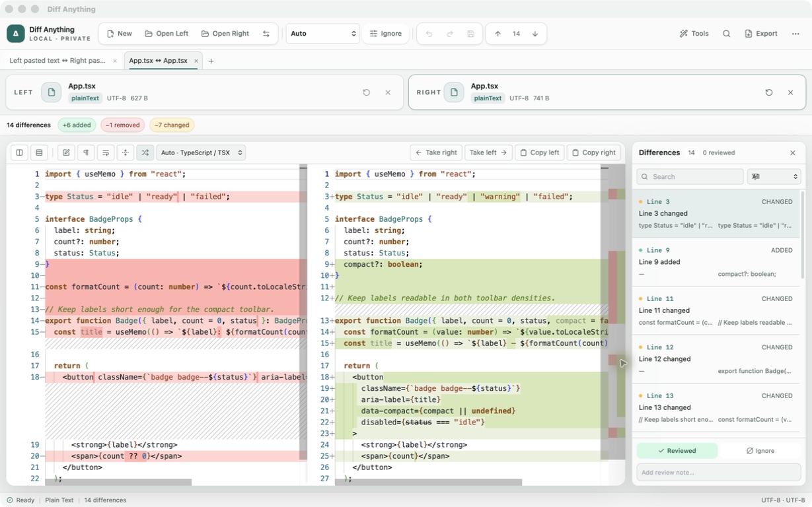Add a new tab with plus icon

click(211, 61)
